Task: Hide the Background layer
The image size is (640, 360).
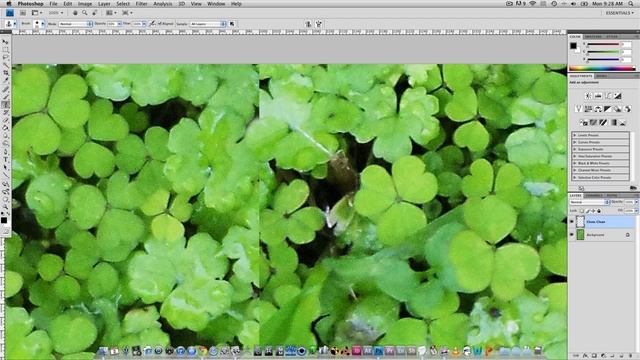Action: (572, 235)
